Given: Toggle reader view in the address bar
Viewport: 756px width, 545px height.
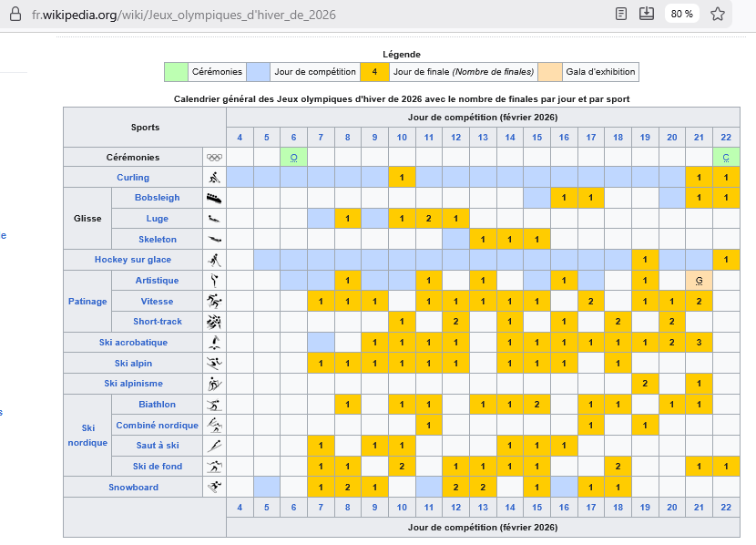Looking at the screenshot, I should point(621,14).
